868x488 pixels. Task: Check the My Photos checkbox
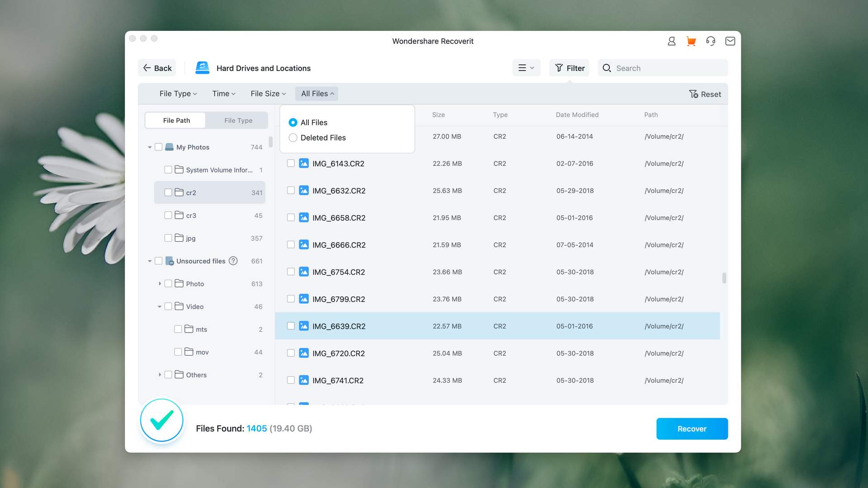click(x=159, y=147)
